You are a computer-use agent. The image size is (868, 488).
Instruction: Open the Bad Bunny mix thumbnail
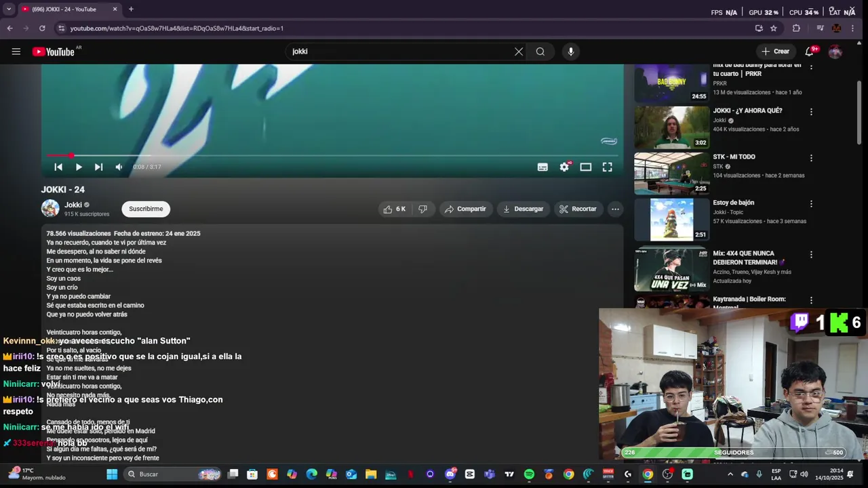click(x=671, y=83)
